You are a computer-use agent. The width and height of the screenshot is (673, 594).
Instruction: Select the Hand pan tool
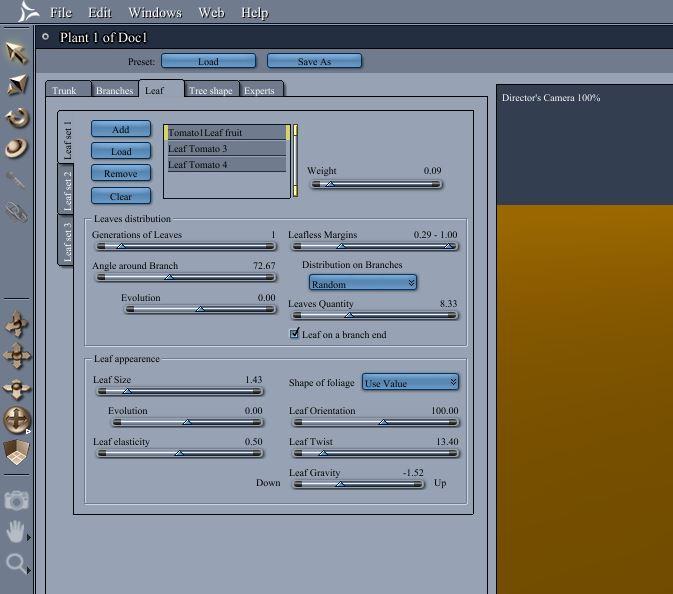[16, 531]
